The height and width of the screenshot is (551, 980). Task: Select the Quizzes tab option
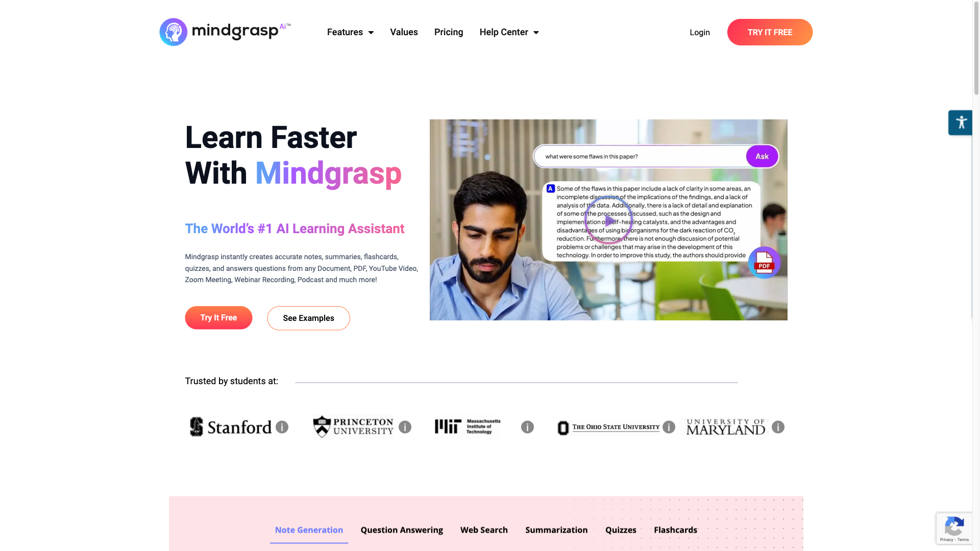(x=621, y=530)
